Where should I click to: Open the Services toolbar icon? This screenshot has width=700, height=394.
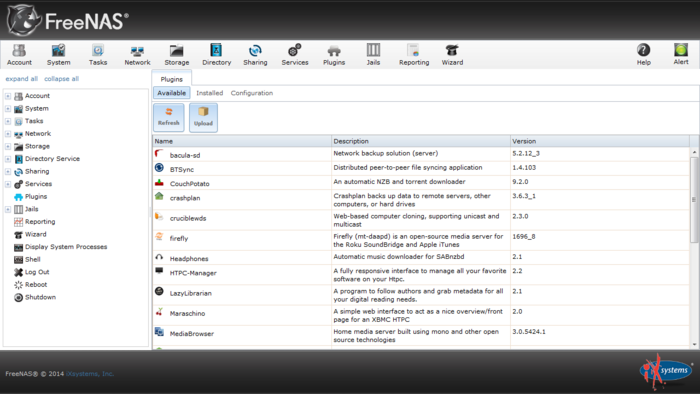click(295, 54)
